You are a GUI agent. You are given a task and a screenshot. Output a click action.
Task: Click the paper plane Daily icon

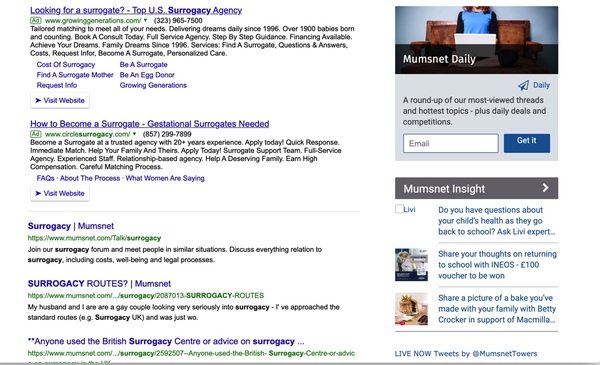point(523,85)
